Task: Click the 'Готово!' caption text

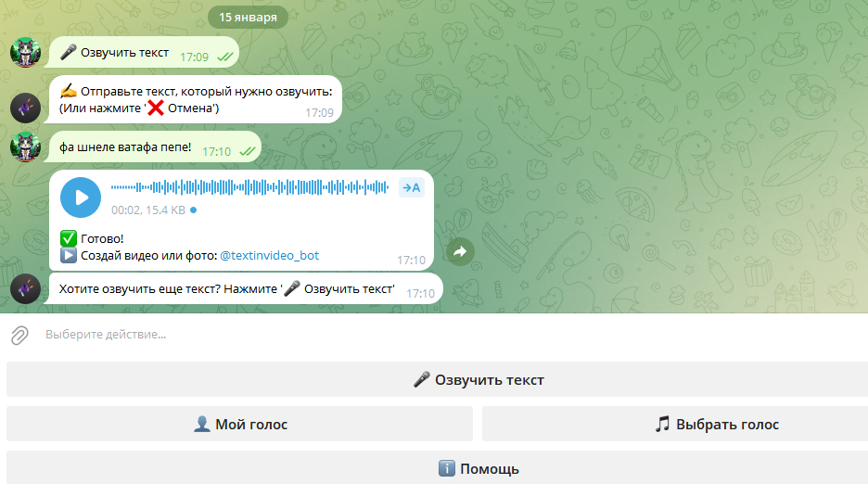Action: 102,238
